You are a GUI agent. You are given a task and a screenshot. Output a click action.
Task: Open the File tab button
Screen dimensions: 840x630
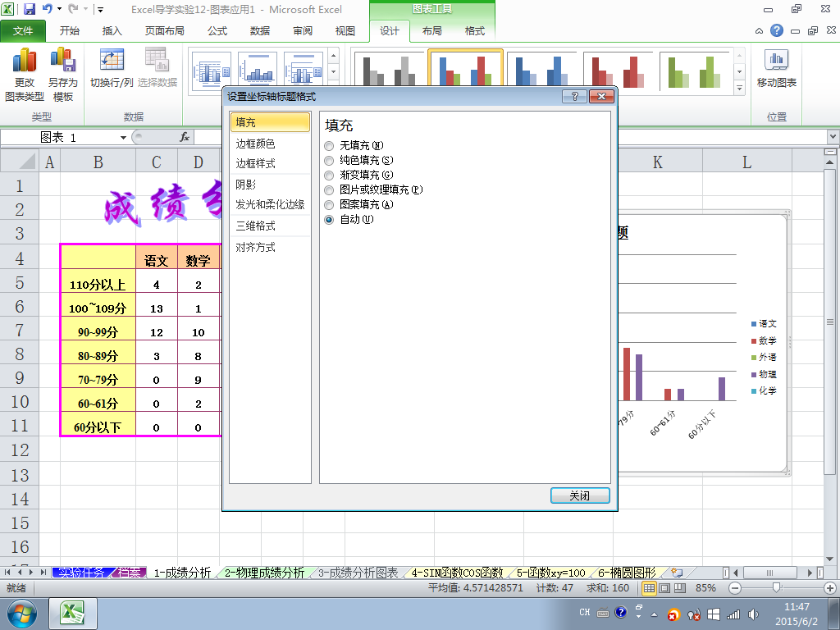(x=22, y=31)
